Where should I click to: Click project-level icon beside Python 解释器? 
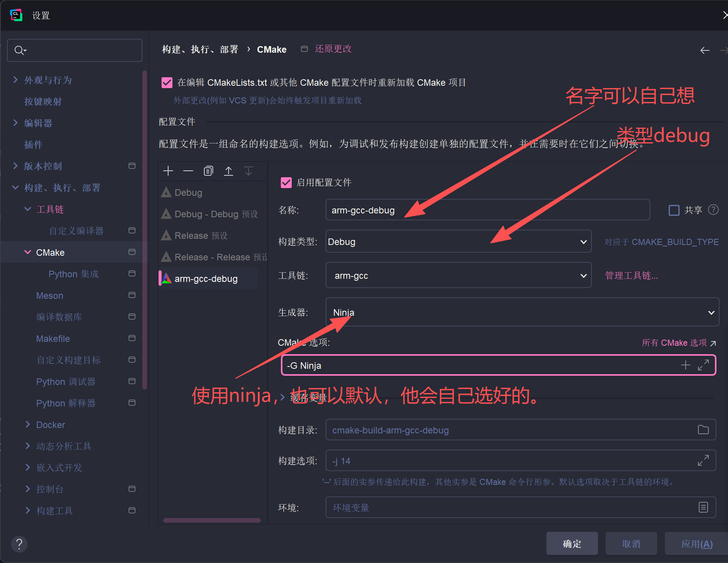132,403
